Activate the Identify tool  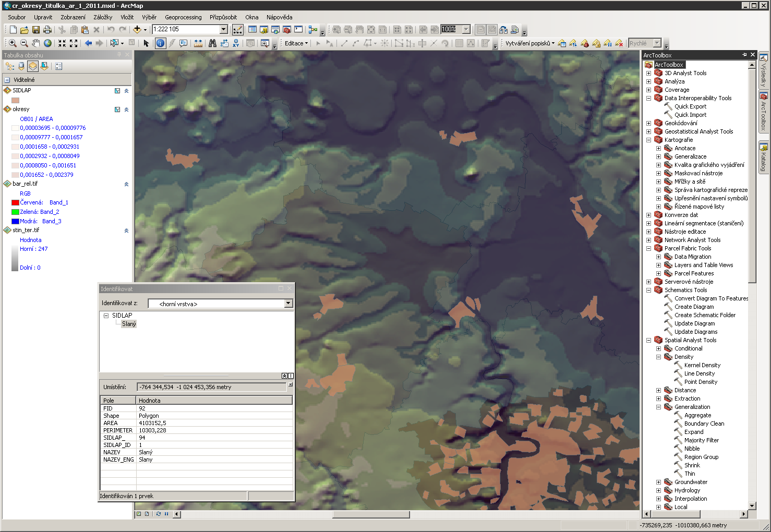pyautogui.click(x=161, y=43)
